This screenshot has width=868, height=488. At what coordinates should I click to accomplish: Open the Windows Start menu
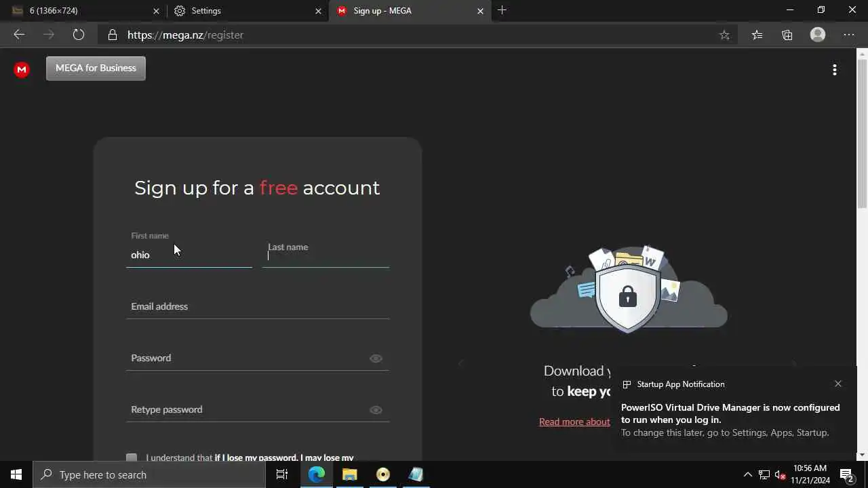(x=16, y=474)
